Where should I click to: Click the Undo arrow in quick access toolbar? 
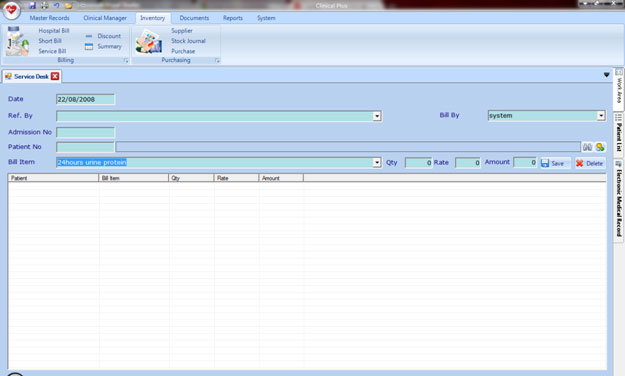[57, 5]
